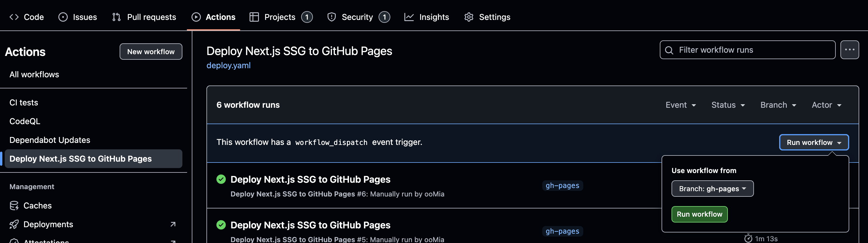Open the Code tab

27,17
